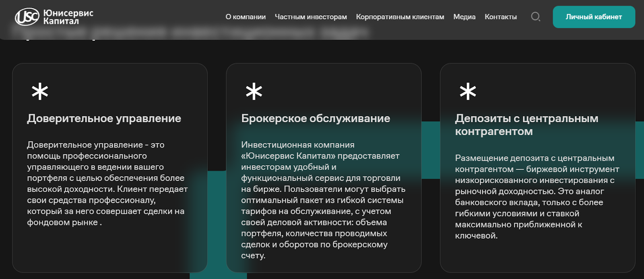The image size is (644, 279).
Task: Click the USC Юнисервис Капитал logo
Action: click(54, 17)
